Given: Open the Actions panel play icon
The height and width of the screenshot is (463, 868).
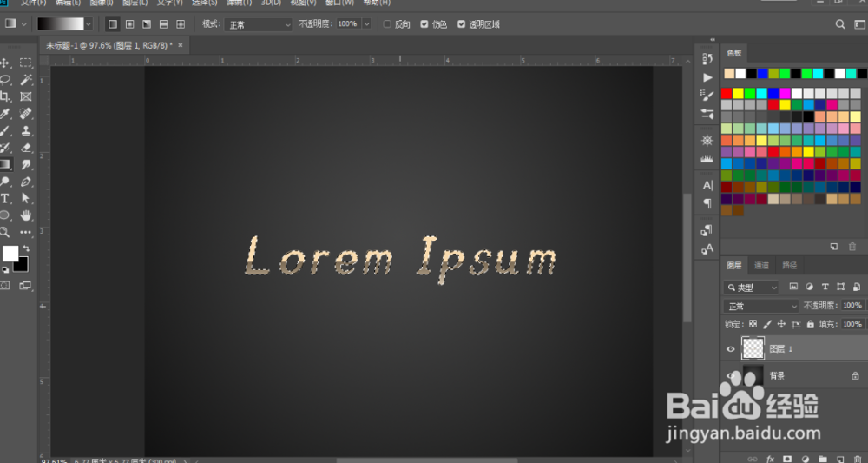Looking at the screenshot, I should click(707, 77).
